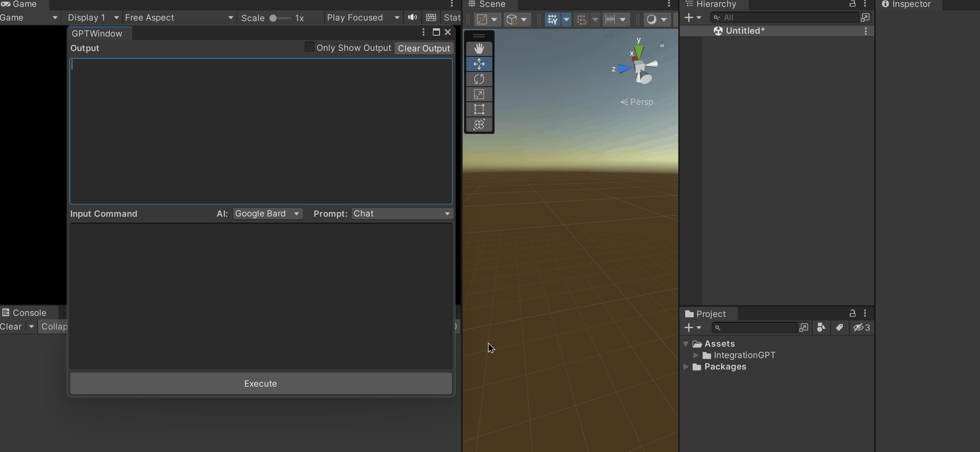Select the Rotate tool
980x452 pixels.
479,79
